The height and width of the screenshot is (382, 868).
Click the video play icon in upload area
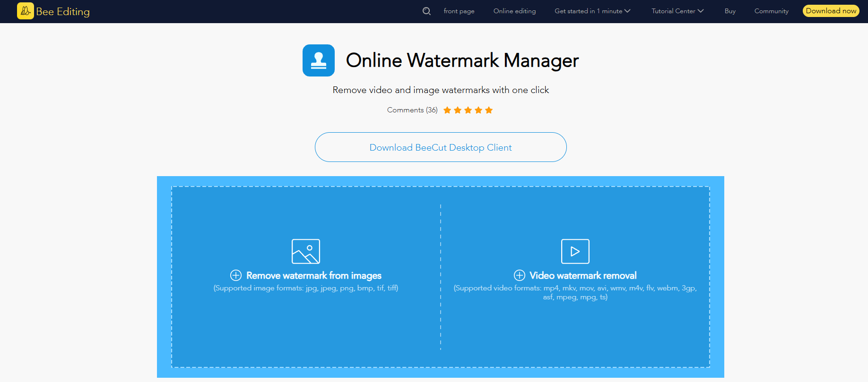(575, 251)
